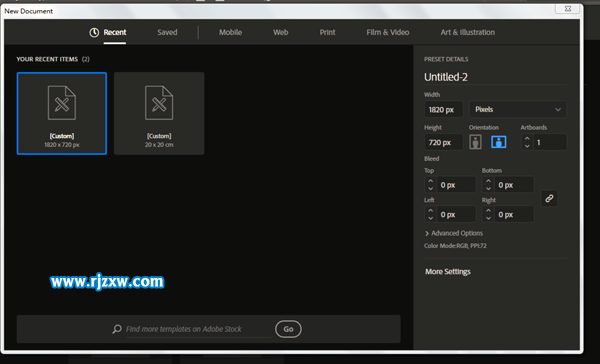
Task: Increase Left bleed using up arrow
Action: click(x=430, y=211)
